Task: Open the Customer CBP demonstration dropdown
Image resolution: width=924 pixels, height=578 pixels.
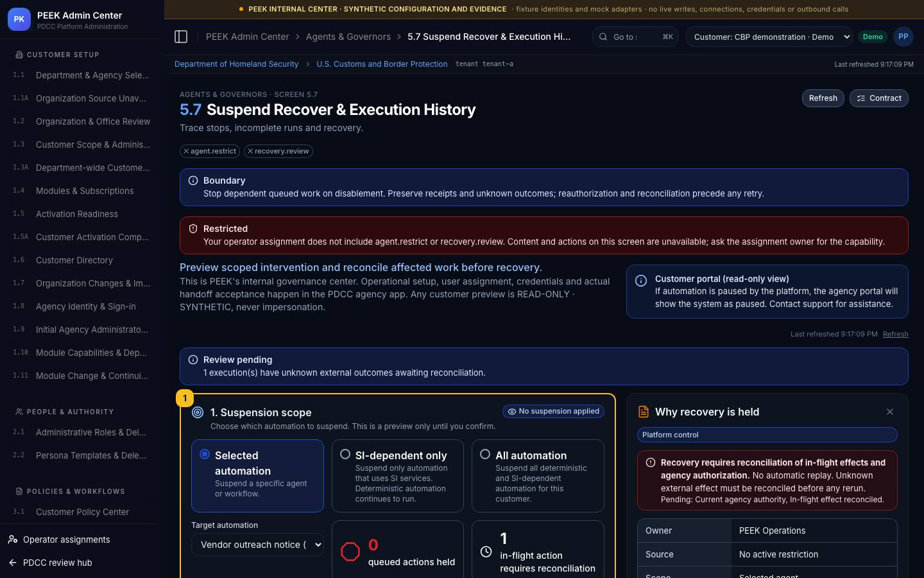Action: 769,37
